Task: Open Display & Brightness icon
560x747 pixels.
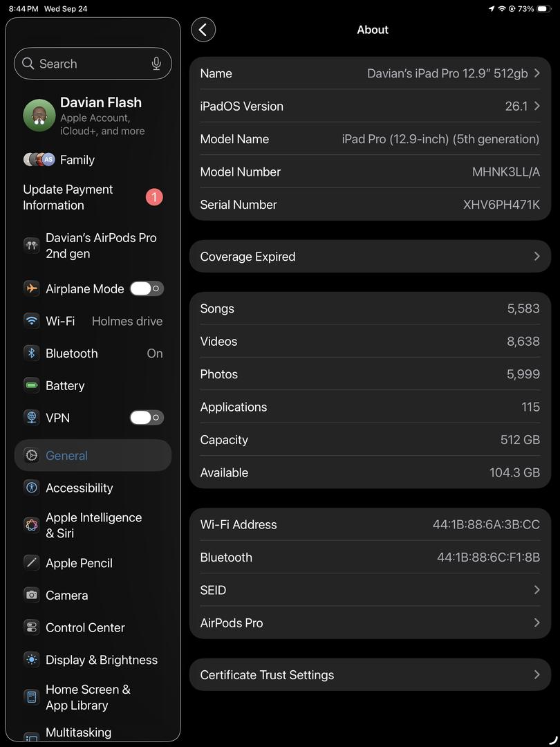Action: pyautogui.click(x=31, y=660)
